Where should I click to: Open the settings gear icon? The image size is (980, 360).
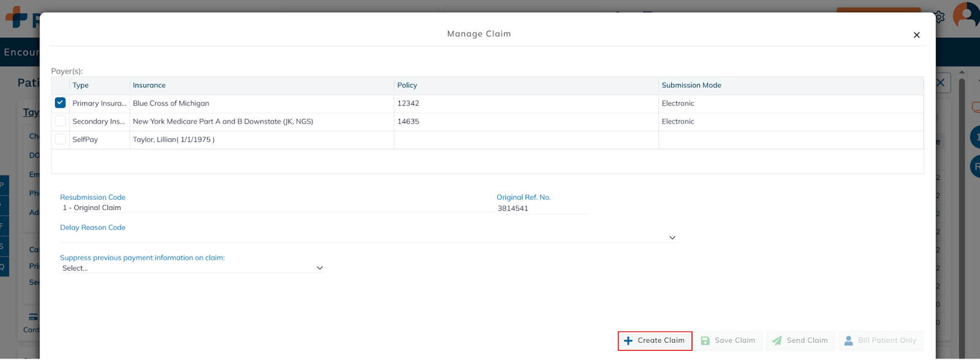tap(940, 17)
